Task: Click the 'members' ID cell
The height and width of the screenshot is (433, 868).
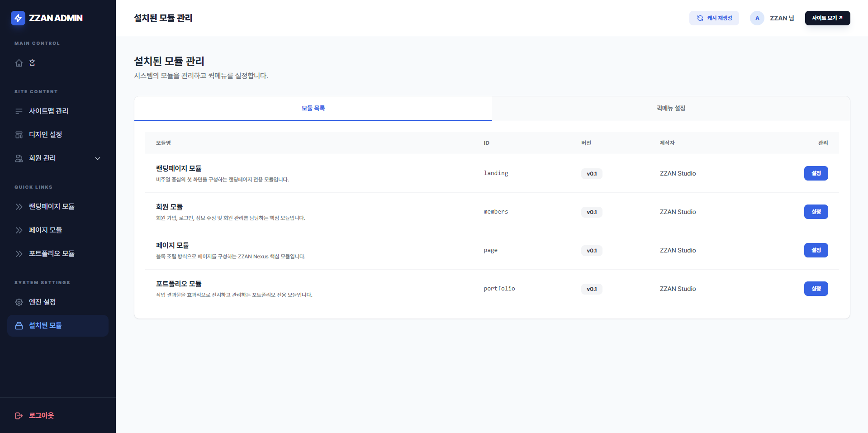Action: pos(496,212)
